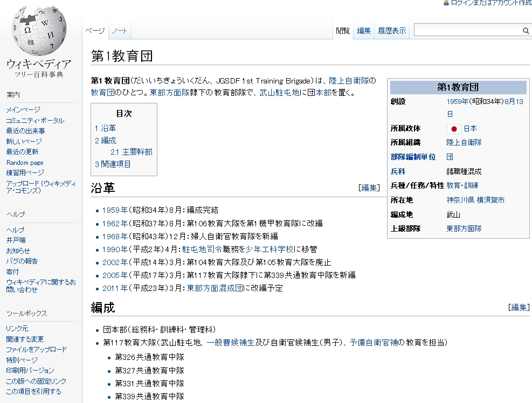Open 陸上自衛隊 link in intro paragraph

tap(349, 81)
